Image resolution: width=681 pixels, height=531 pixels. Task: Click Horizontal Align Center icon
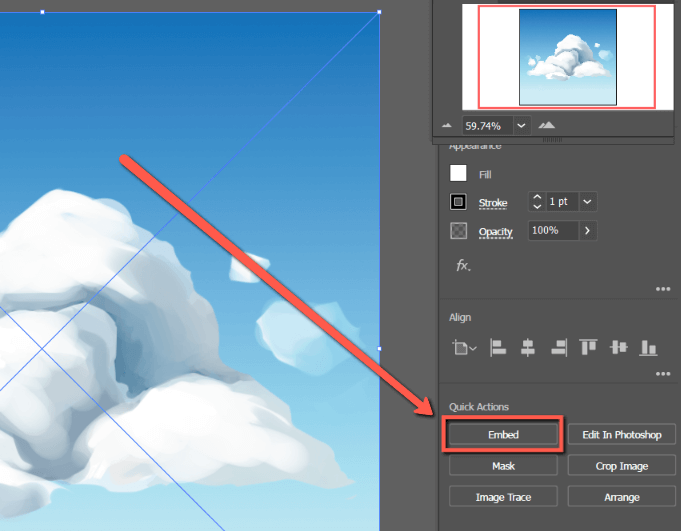click(x=528, y=348)
